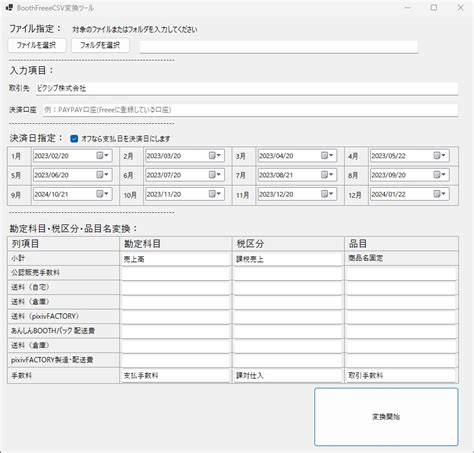Click the 小計 row 勘定科目 field 売上高

(x=176, y=259)
